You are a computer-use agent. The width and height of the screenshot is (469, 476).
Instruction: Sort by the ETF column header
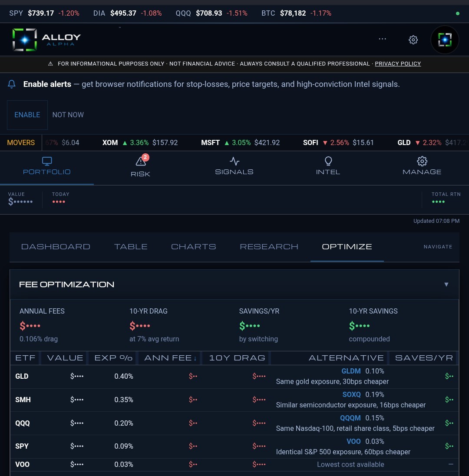click(25, 358)
